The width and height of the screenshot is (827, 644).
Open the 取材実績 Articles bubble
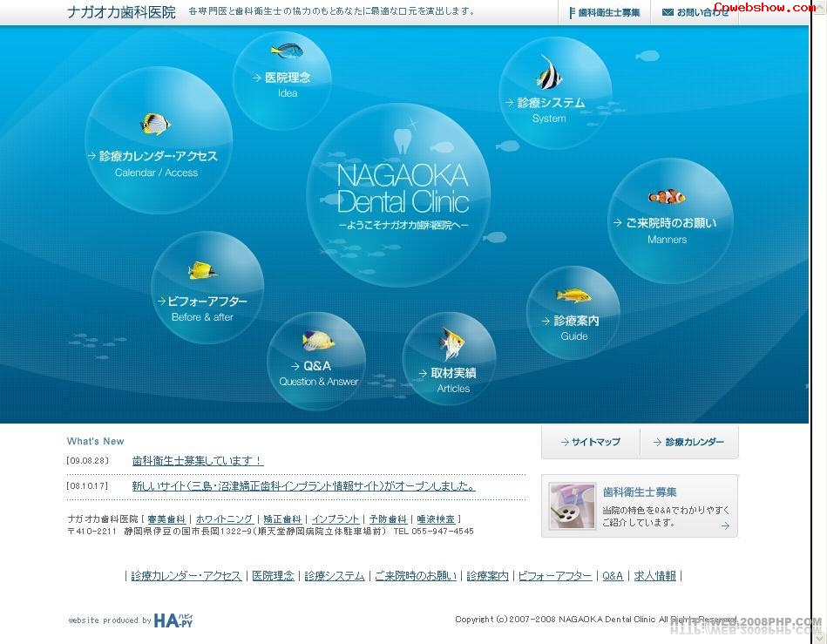point(449,359)
